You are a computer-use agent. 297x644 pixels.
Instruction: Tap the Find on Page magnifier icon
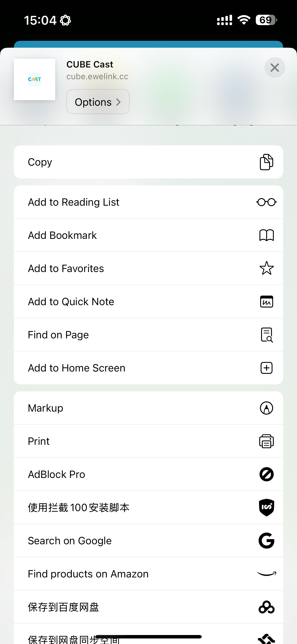point(267,335)
